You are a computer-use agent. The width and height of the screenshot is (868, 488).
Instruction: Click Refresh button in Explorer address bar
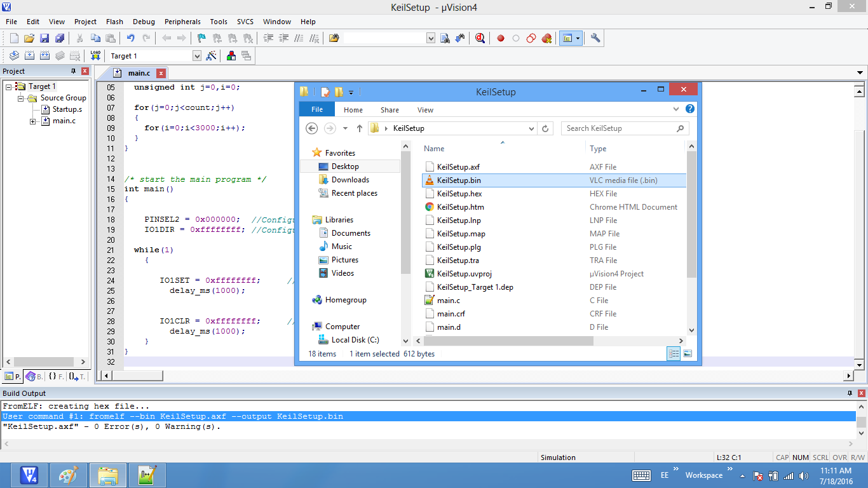(x=545, y=128)
